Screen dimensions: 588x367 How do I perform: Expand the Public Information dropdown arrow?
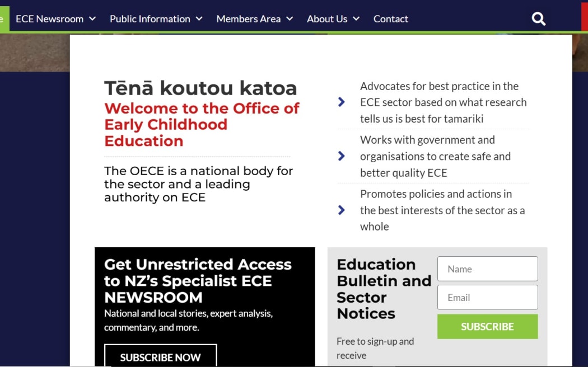(x=199, y=18)
